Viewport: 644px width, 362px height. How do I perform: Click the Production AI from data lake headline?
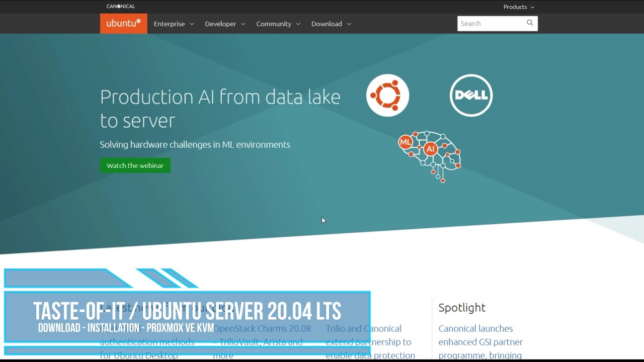[220, 108]
